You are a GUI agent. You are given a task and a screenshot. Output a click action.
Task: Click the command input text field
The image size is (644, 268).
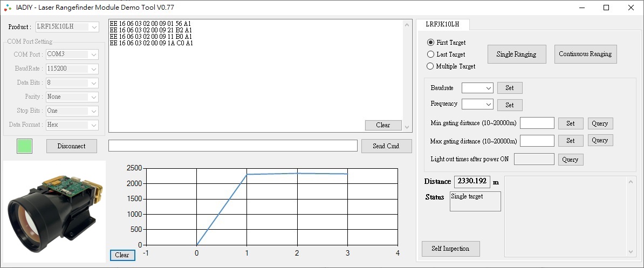click(x=232, y=146)
